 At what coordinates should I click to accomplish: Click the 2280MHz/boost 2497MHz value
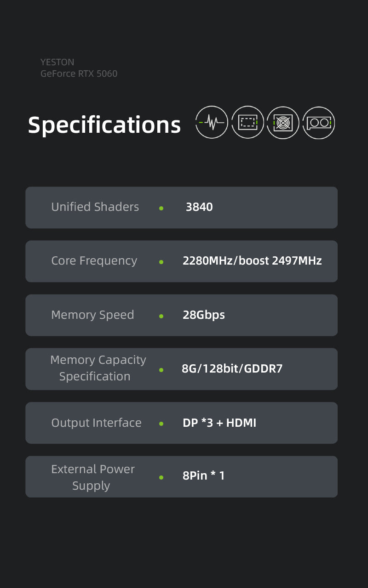[252, 261]
